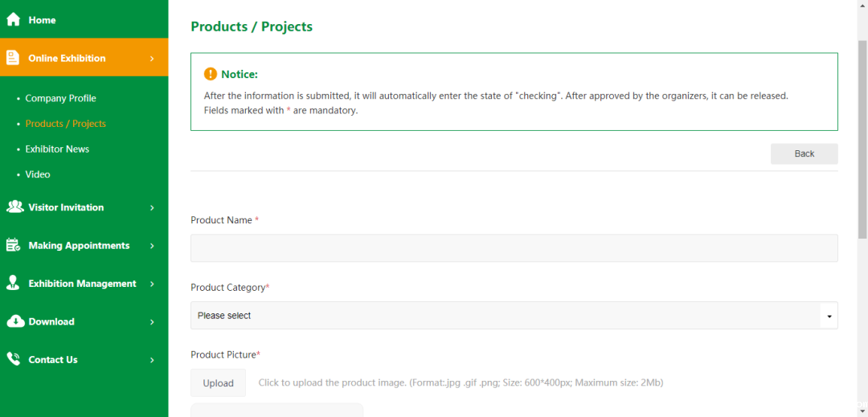The image size is (868, 417).
Task: Open Company Profile submenu item
Action: coord(60,98)
